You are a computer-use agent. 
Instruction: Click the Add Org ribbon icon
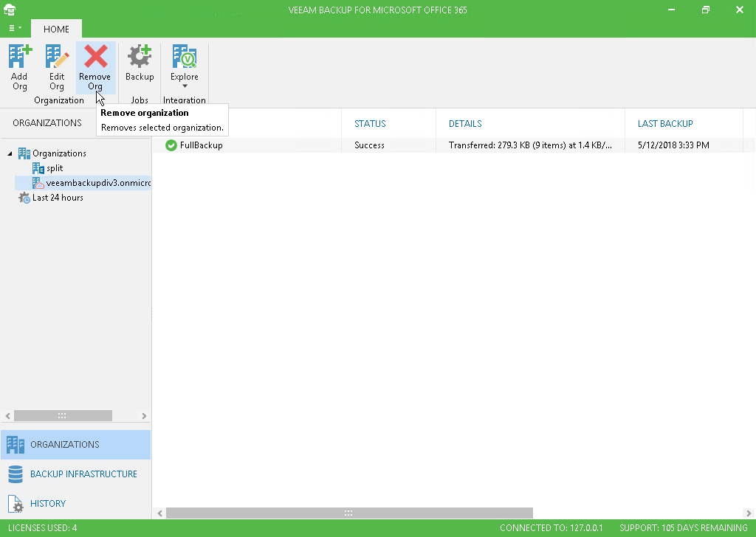[x=20, y=57]
